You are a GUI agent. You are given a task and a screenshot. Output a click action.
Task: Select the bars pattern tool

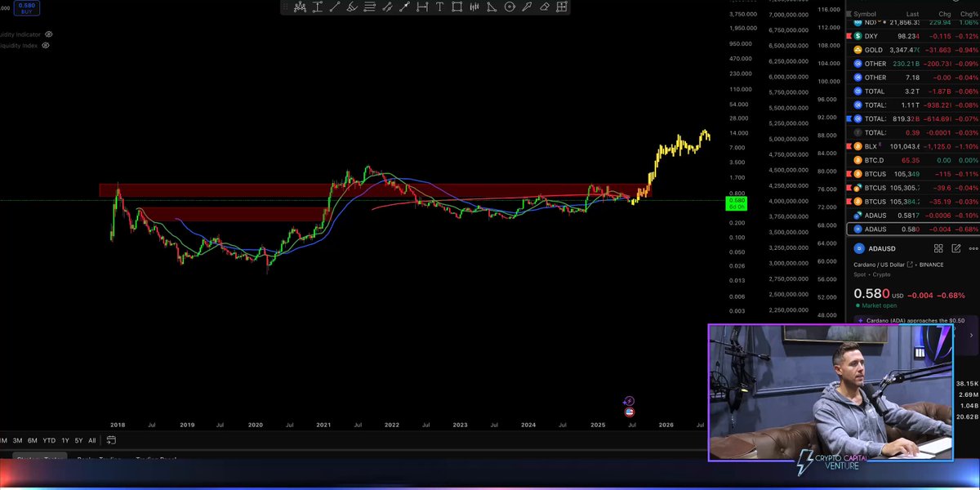point(474,7)
